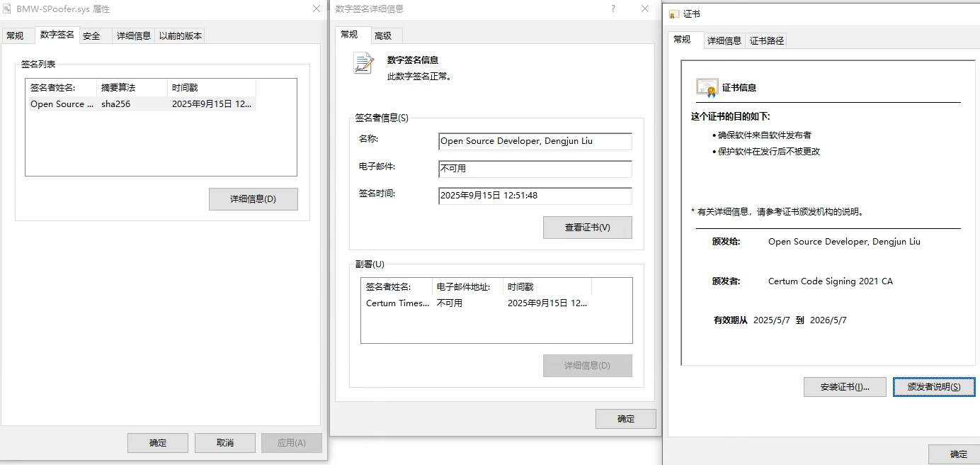Click 摘要算法 column header
Viewport: 980px width, 465px height.
coord(132,88)
